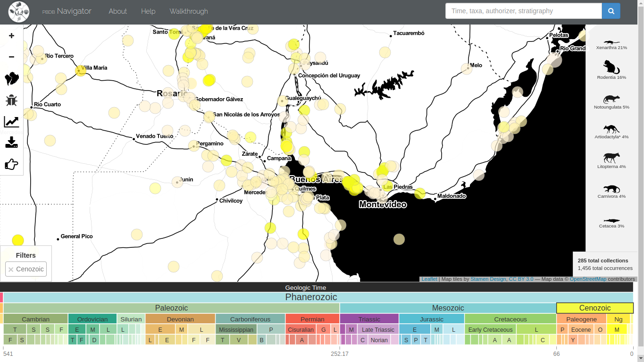Click the map zoom in plus button
The height and width of the screenshot is (362, 644).
coord(11,36)
